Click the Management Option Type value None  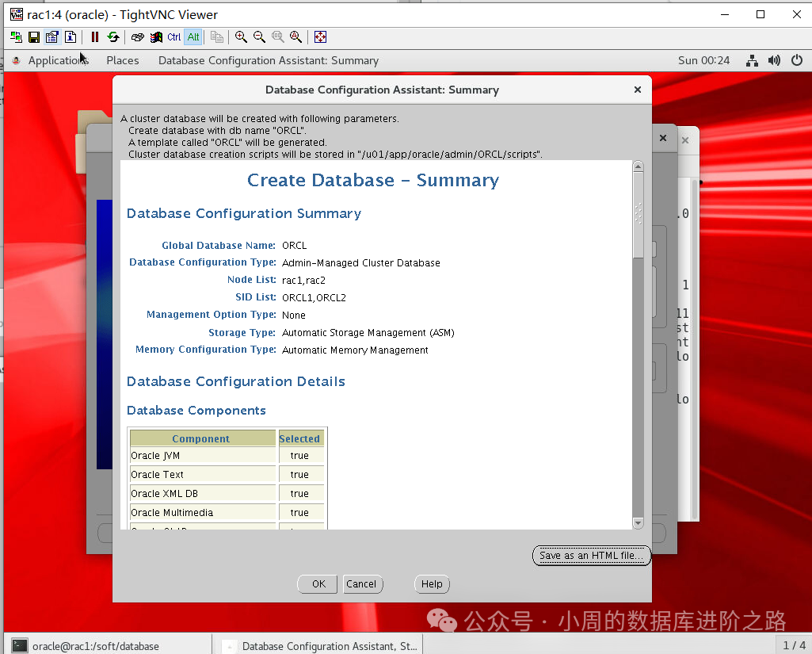(294, 315)
